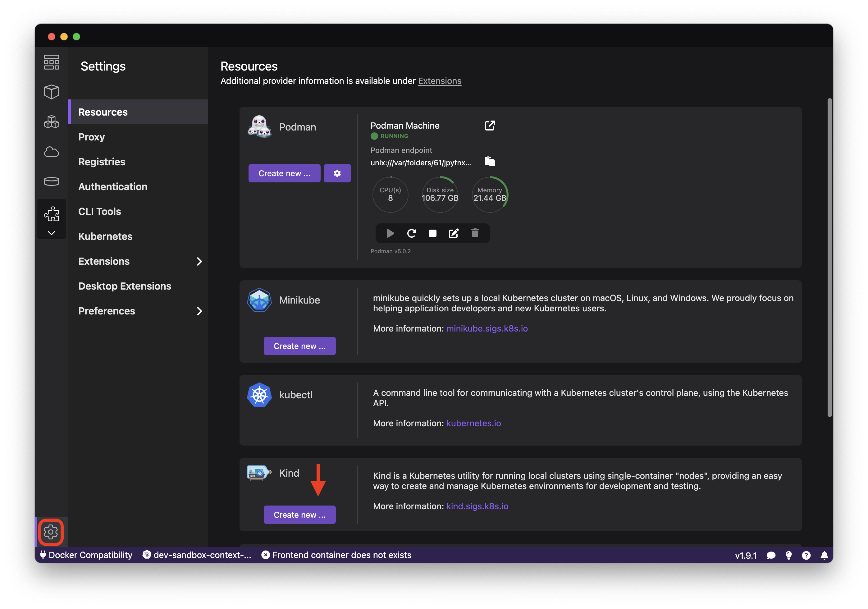Click the unix:///var/folders endpoint text
868x609 pixels.
click(x=421, y=163)
